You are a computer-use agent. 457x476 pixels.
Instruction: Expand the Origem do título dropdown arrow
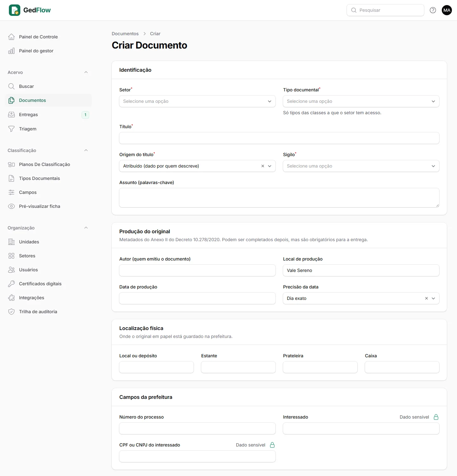270,166
